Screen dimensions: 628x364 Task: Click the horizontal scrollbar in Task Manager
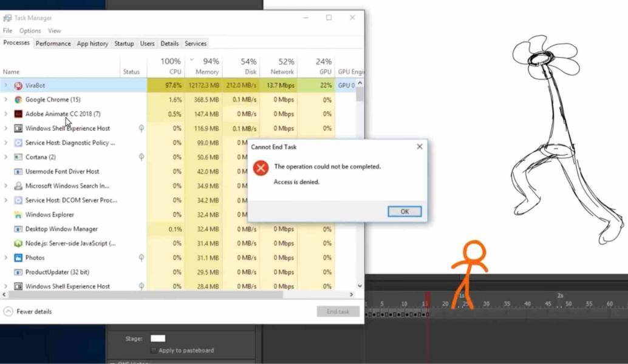pyautogui.click(x=146, y=295)
